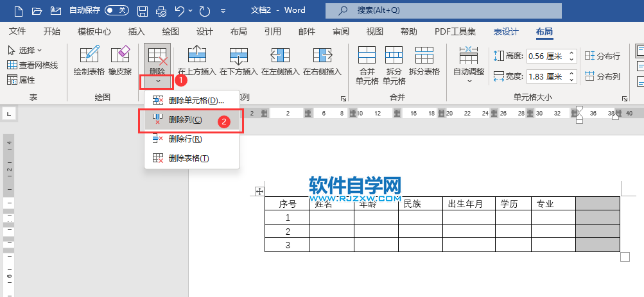Image resolution: width=644 pixels, height=297 pixels.
Task: Choose 删除列(C) from menu
Action: [x=192, y=120]
